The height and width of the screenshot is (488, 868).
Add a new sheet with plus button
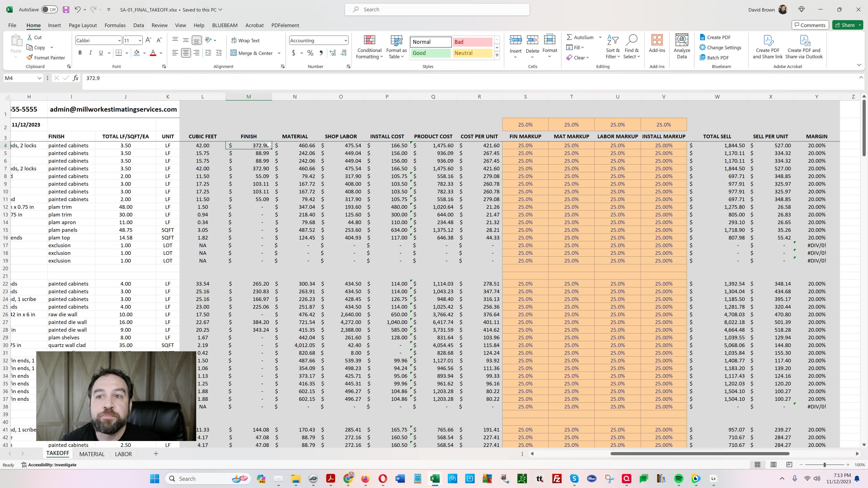pos(156,454)
